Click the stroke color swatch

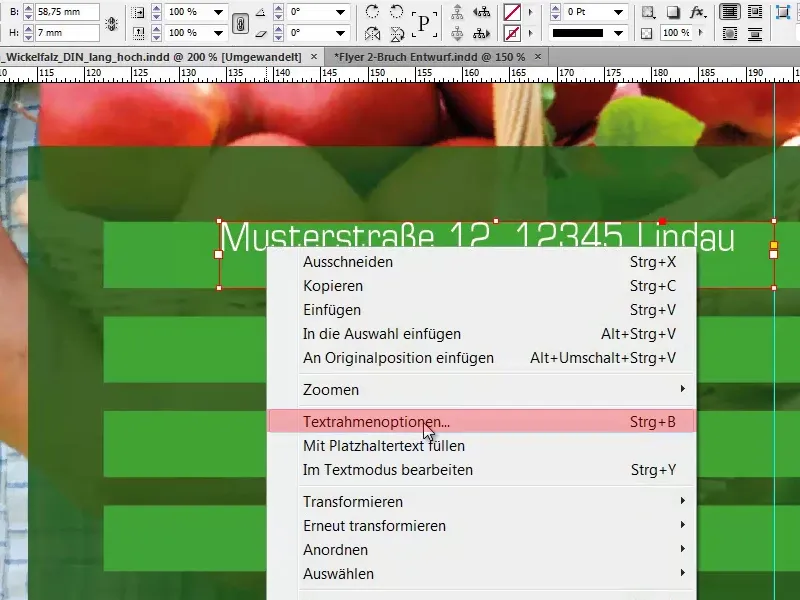coord(512,34)
